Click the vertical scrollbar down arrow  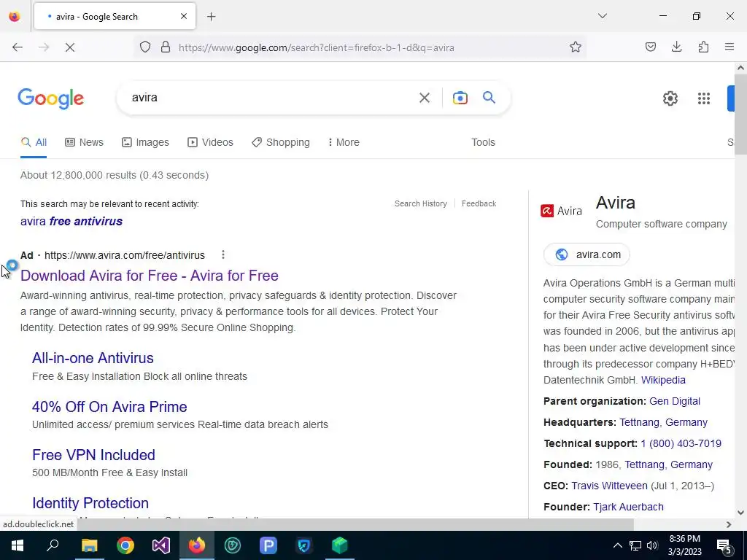tap(740, 513)
